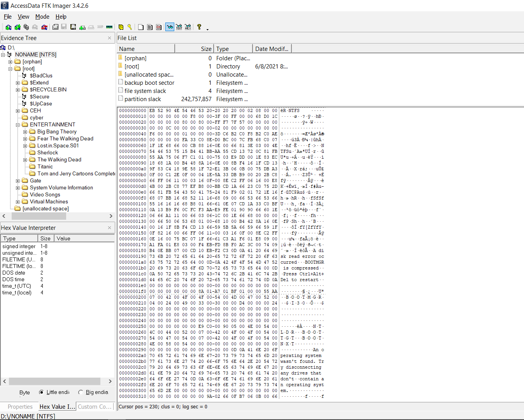Select the Titanic folder in tree
Viewport: 524px width, 420px height.
45,166
